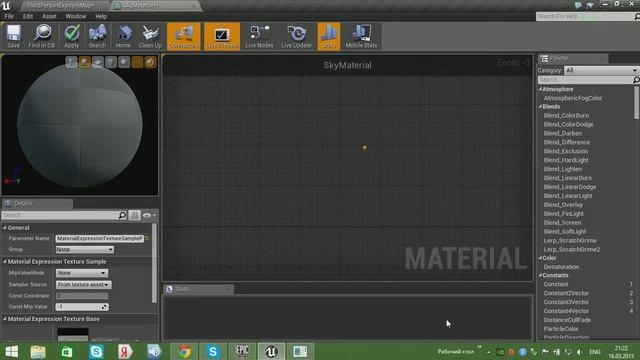Viewport: 640px width, 360px height.
Task: Run Clean Up from the toolbar
Action: (x=150, y=36)
